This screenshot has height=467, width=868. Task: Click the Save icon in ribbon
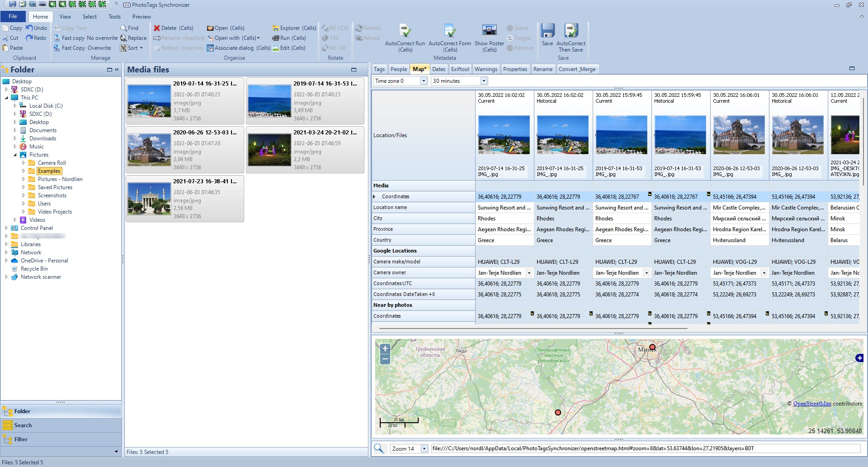click(547, 31)
